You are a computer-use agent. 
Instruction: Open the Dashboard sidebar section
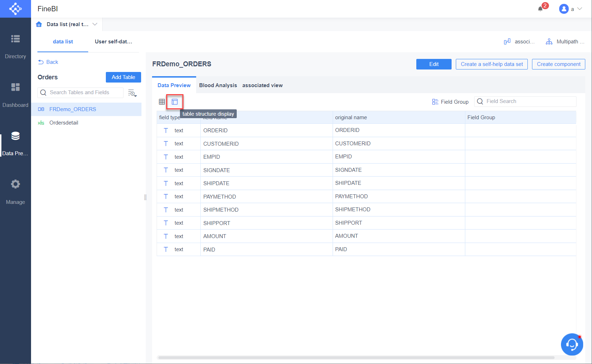click(16, 95)
